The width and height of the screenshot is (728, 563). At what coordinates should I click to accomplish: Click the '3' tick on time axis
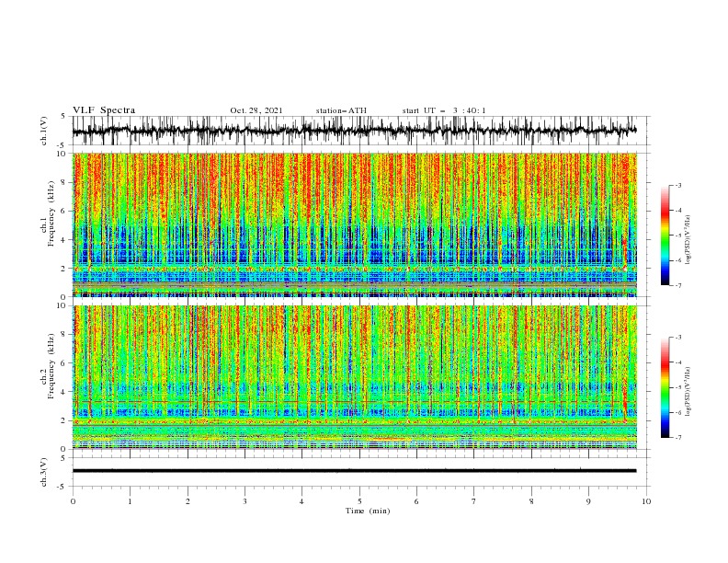tap(245, 501)
